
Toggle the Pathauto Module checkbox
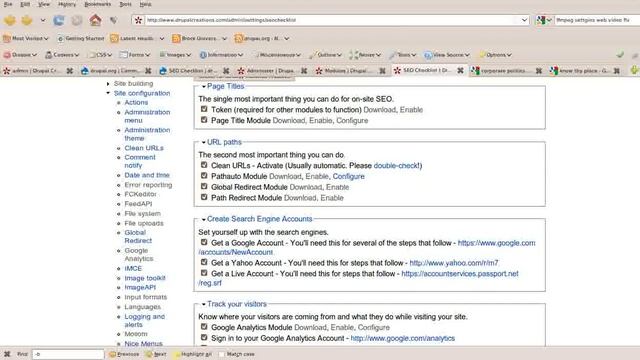click(204, 176)
